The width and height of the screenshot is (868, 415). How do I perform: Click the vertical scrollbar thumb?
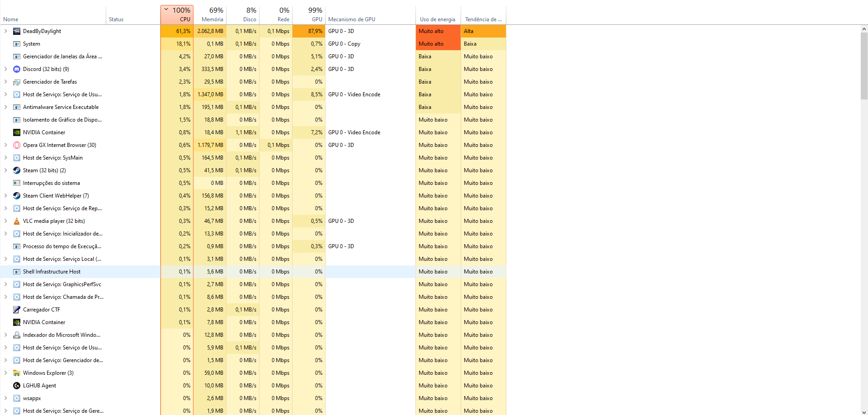tap(864, 66)
